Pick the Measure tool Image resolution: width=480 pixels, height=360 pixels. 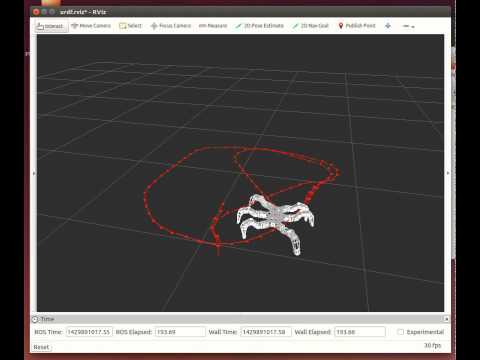(213, 26)
